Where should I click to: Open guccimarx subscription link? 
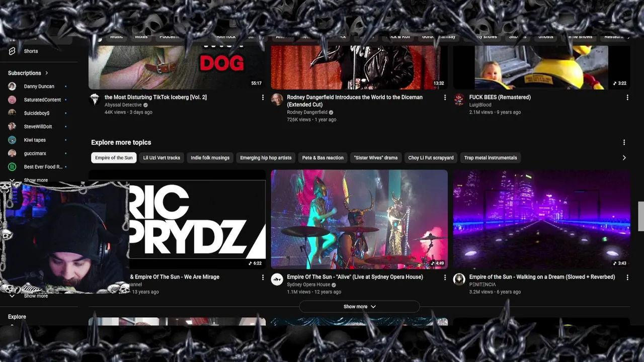(x=35, y=153)
